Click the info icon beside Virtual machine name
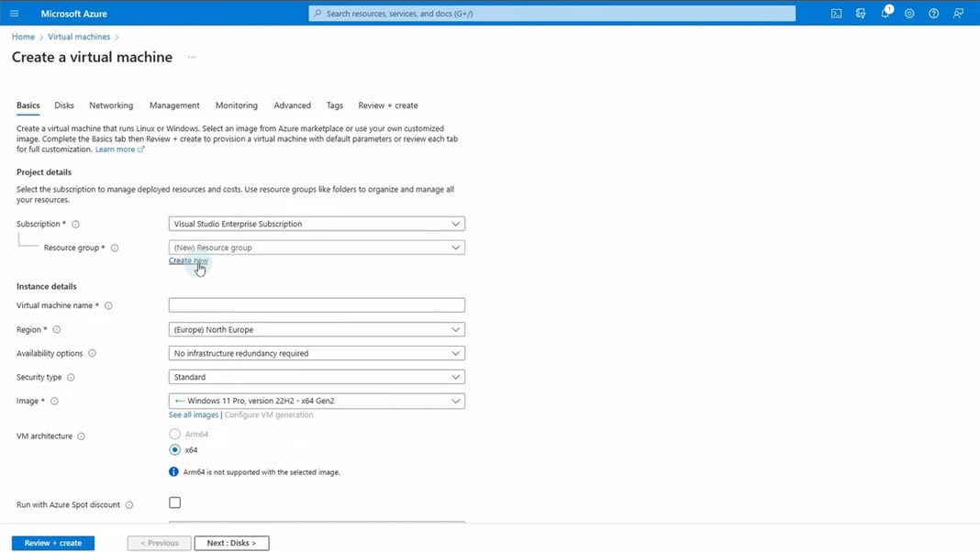Viewport: 980px width, 552px height. point(109,305)
